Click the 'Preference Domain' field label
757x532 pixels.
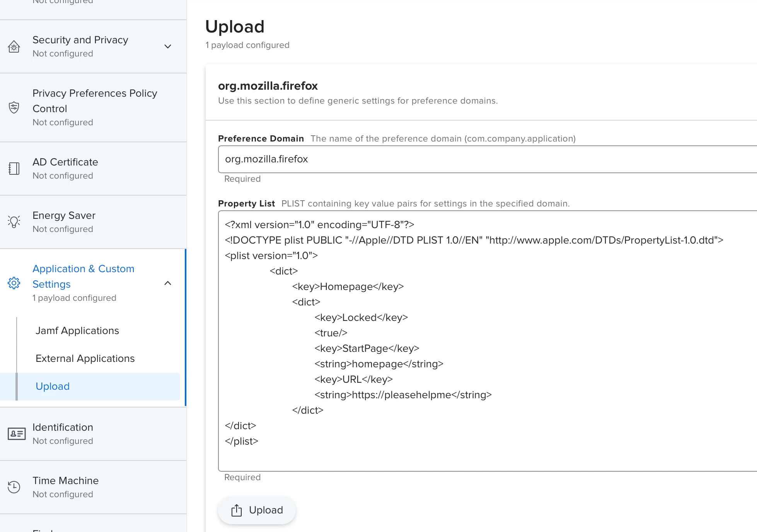point(261,138)
